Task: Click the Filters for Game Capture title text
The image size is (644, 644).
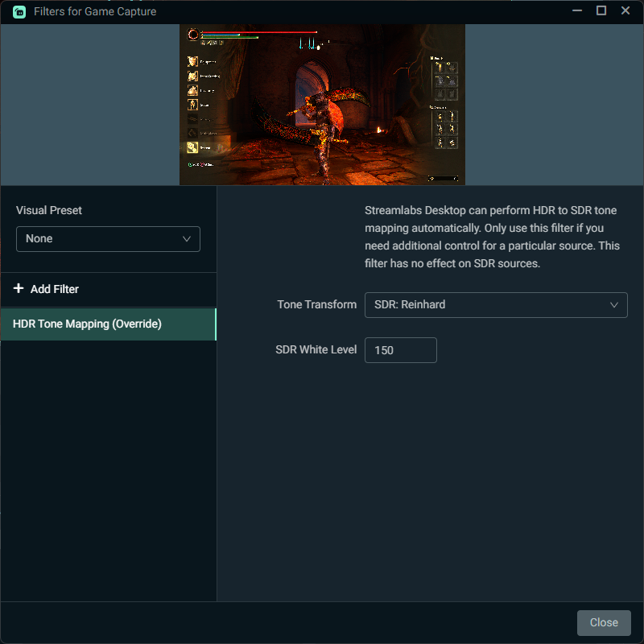Action: tap(95, 12)
